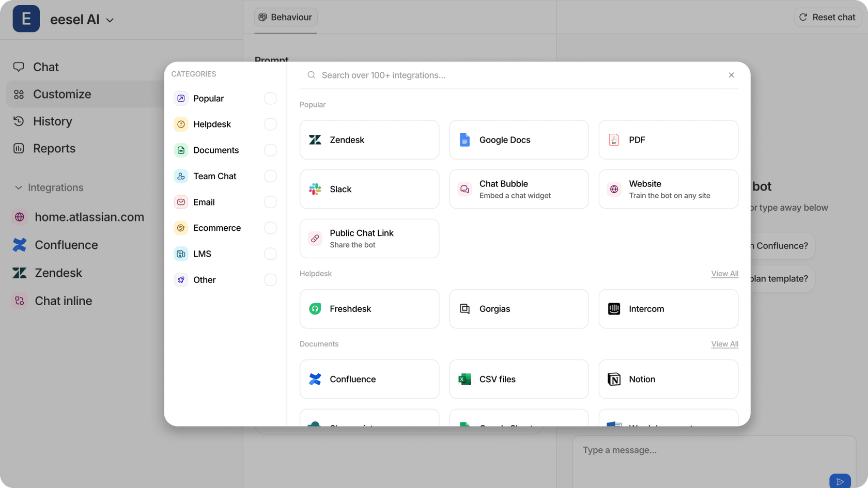Close the integrations dialog
The height and width of the screenshot is (488, 868).
click(731, 75)
